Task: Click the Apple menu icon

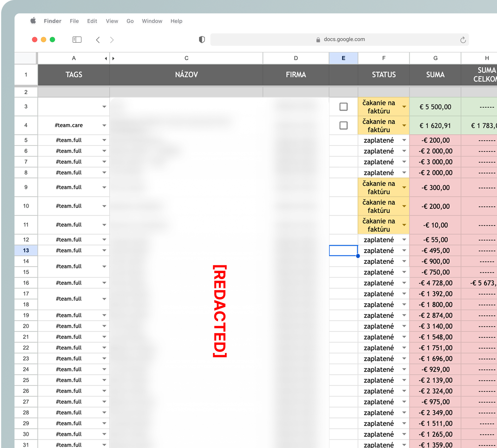Action: 33,21
